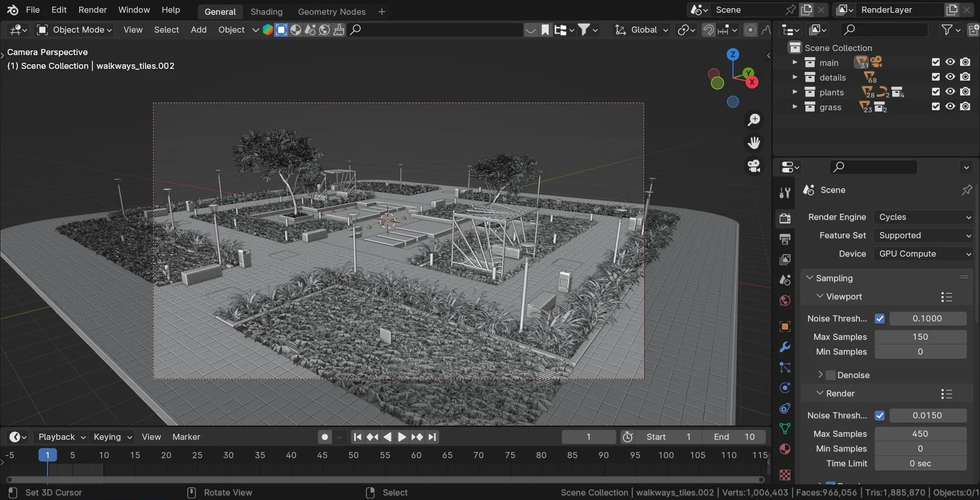Hide the grass collection in viewport
The image size is (980, 500).
point(950,106)
